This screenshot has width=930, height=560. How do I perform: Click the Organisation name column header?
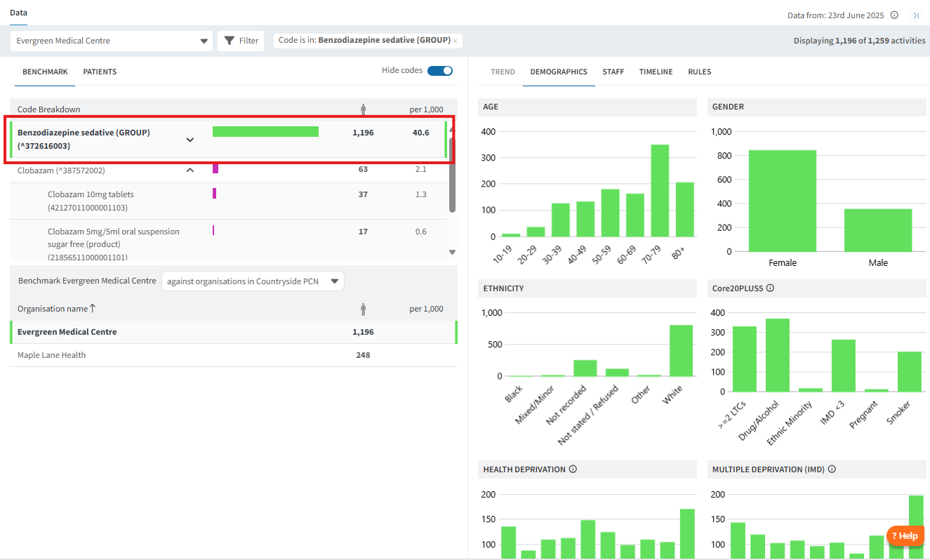pyautogui.click(x=53, y=309)
